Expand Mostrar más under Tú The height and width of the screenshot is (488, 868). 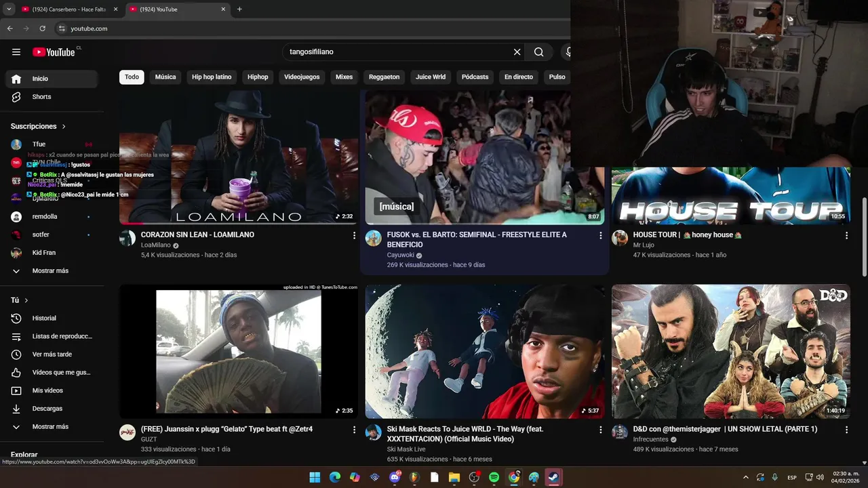(52, 427)
